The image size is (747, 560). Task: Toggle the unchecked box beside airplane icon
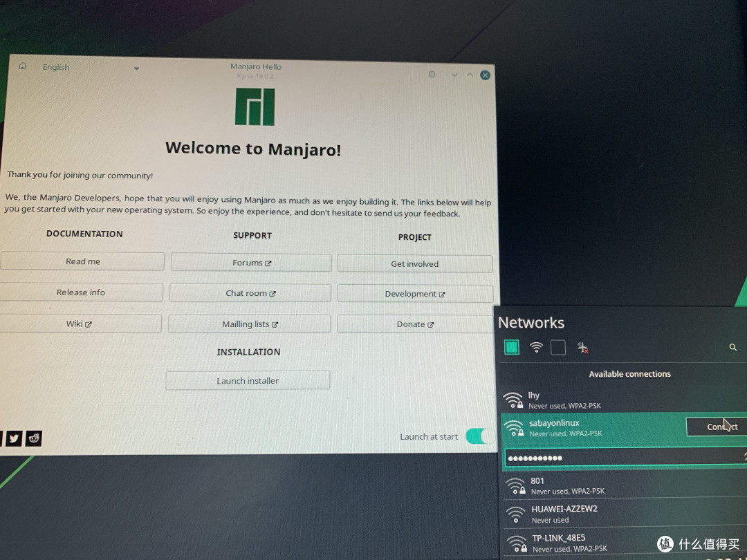pos(558,348)
